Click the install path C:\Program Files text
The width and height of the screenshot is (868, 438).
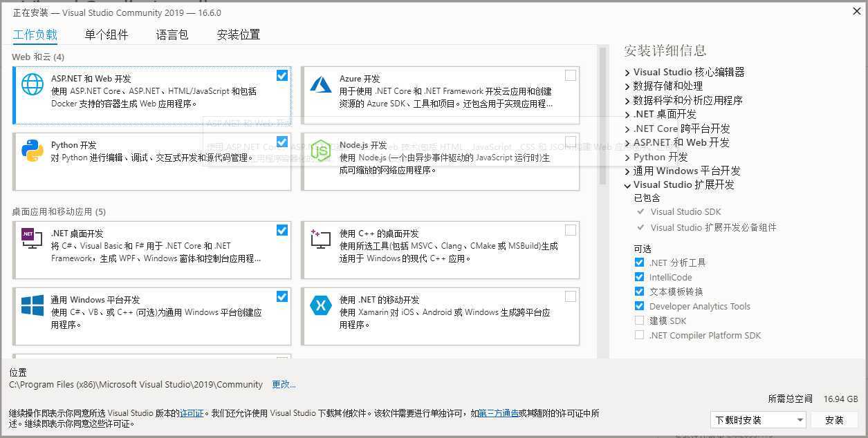(x=136, y=384)
